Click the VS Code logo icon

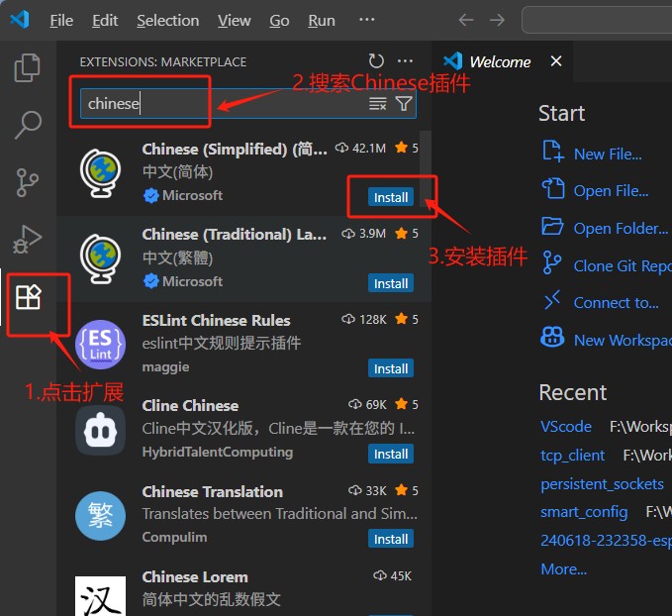(20, 20)
